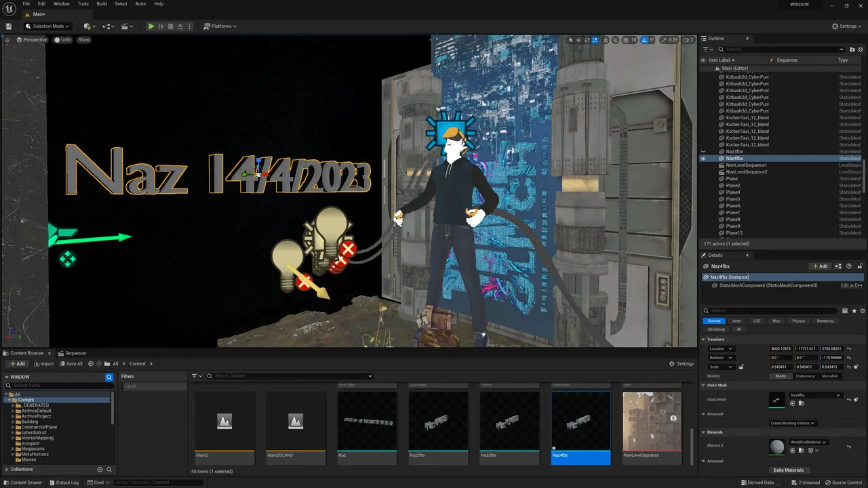The height and width of the screenshot is (488, 868).
Task: Toggle rotation angle snapping in viewport
Action: click(644, 40)
